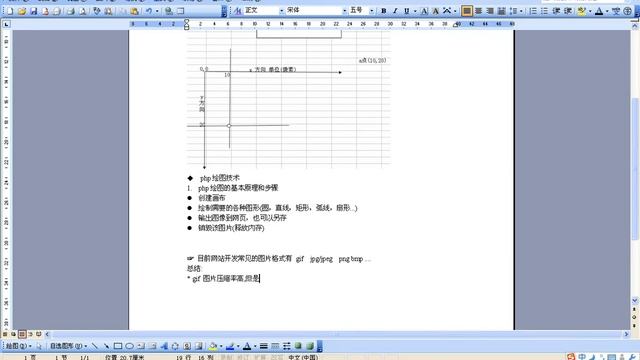Select the Line drawing tool
Screen dimensions: 640x360
pos(95,346)
